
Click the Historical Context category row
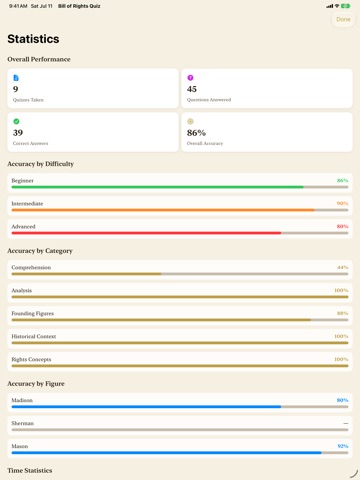[x=180, y=339]
